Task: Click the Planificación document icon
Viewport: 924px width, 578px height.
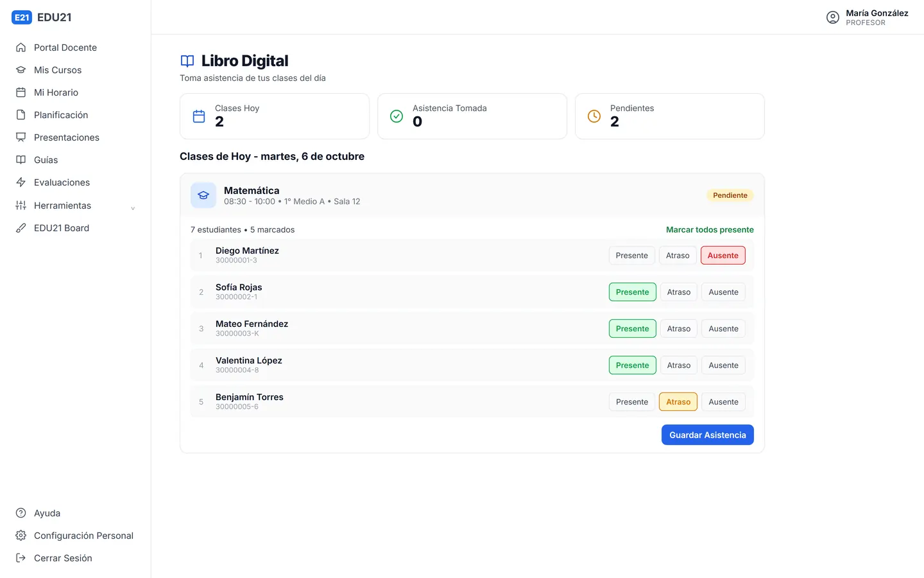Action: (x=21, y=115)
